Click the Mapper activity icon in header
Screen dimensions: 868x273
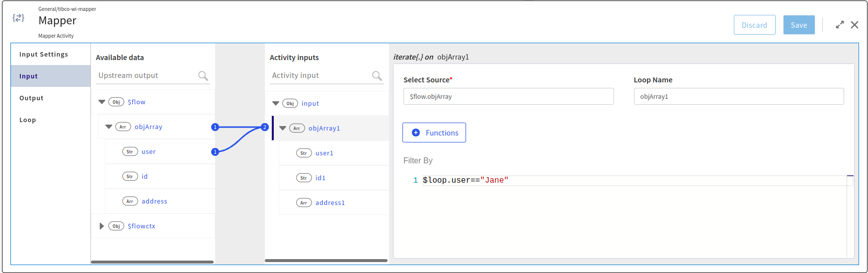point(18,18)
